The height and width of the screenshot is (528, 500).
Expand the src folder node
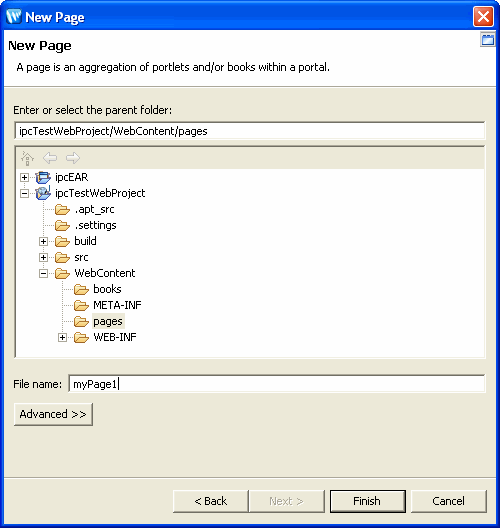pos(43,258)
